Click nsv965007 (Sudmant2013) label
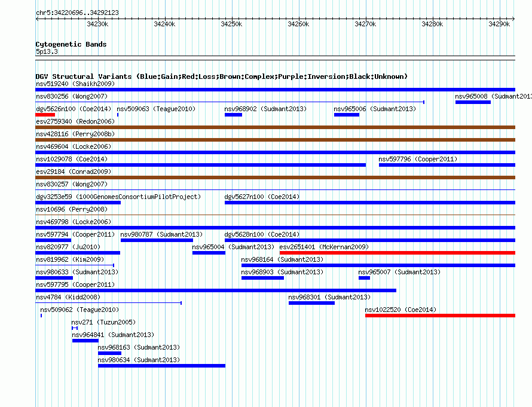The image size is (532, 407). (x=399, y=272)
